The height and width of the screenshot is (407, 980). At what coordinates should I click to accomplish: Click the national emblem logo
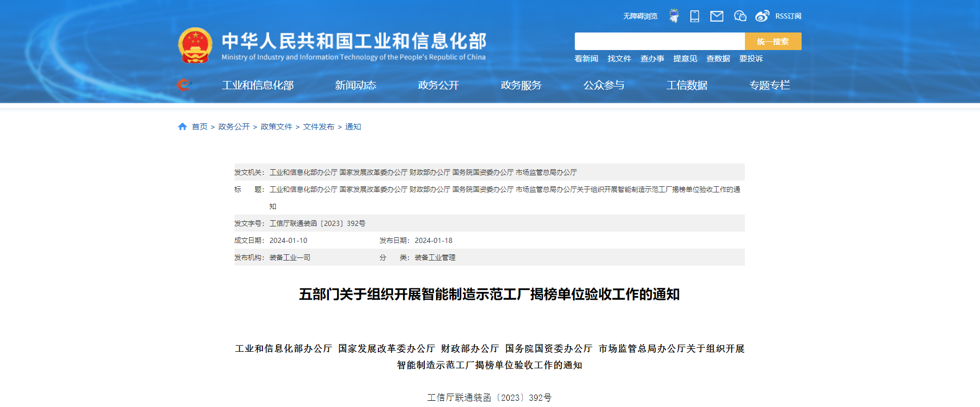[195, 45]
